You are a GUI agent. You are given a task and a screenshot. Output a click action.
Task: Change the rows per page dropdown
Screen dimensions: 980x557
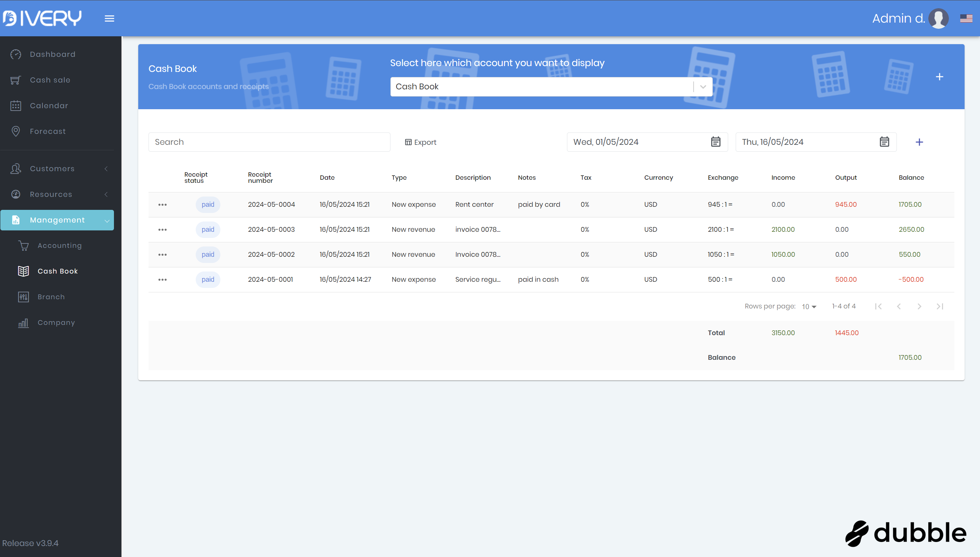809,307
